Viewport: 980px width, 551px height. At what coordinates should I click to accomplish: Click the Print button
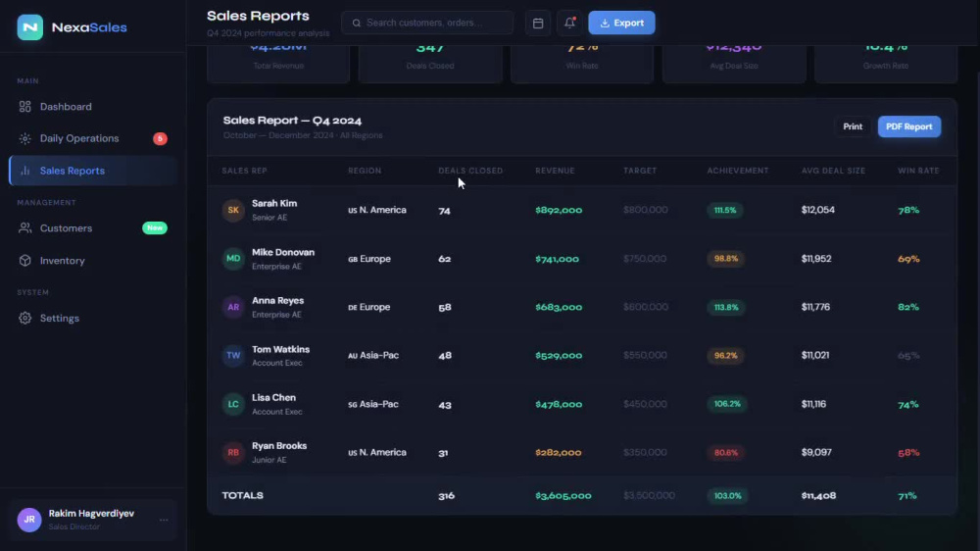coord(853,126)
